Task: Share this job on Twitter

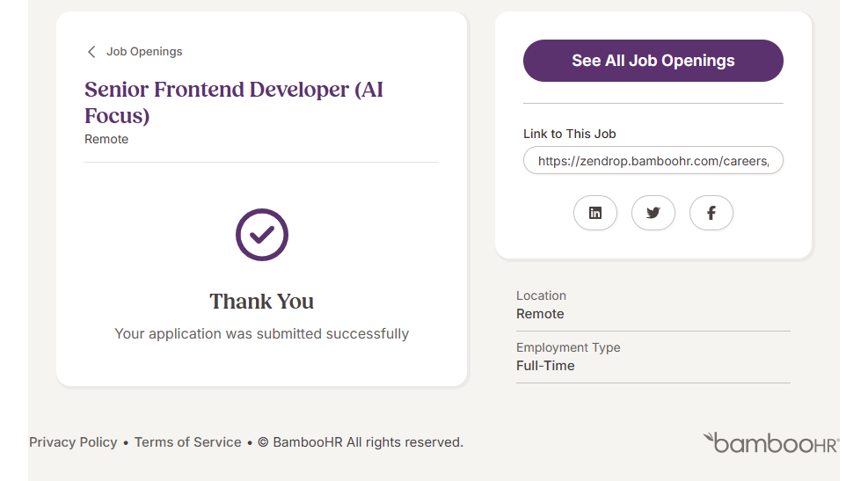Action: [x=653, y=213]
